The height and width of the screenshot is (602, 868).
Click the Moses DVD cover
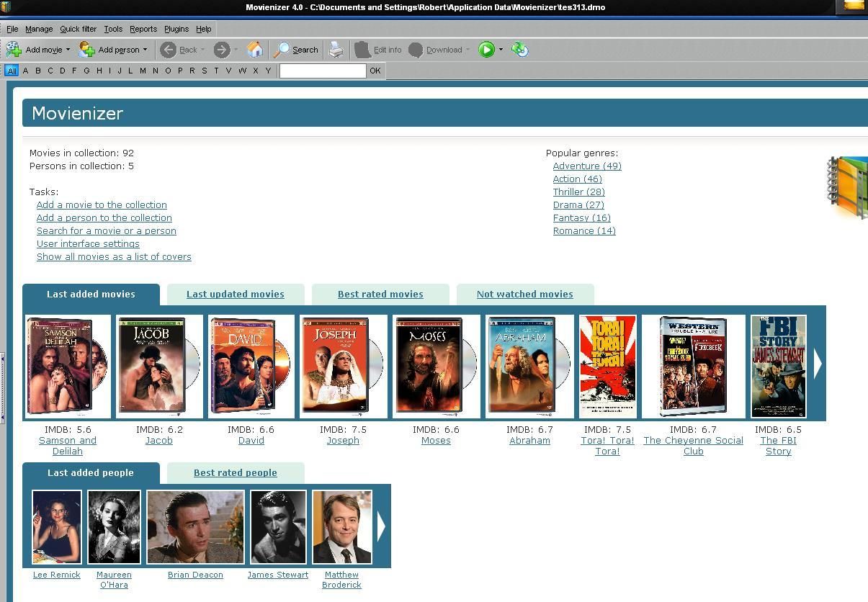tap(436, 366)
